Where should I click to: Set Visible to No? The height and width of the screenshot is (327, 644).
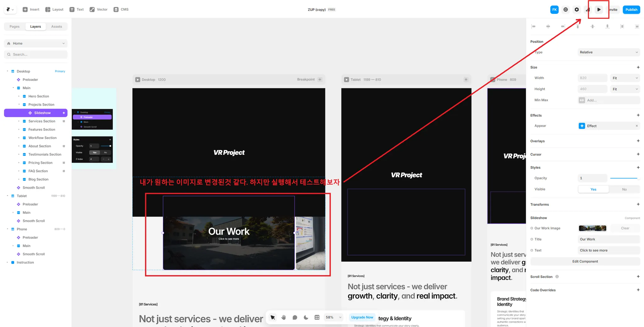click(624, 189)
